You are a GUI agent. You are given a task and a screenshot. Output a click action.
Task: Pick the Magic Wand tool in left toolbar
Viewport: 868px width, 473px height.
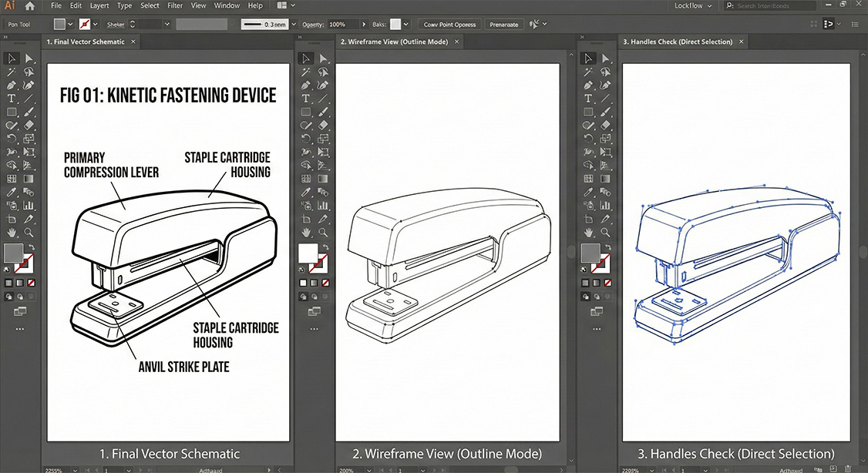tap(12, 72)
